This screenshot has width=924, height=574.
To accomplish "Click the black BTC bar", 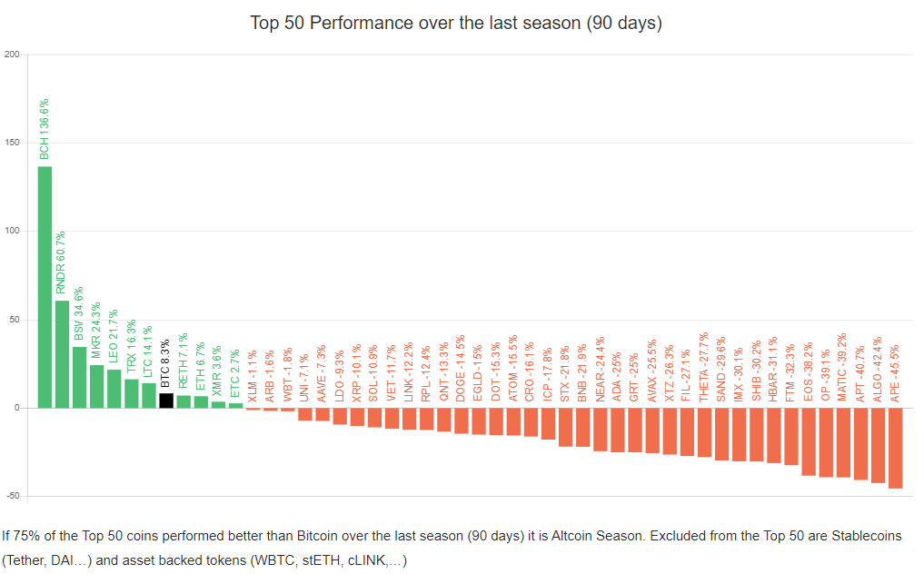I will click(x=166, y=401).
